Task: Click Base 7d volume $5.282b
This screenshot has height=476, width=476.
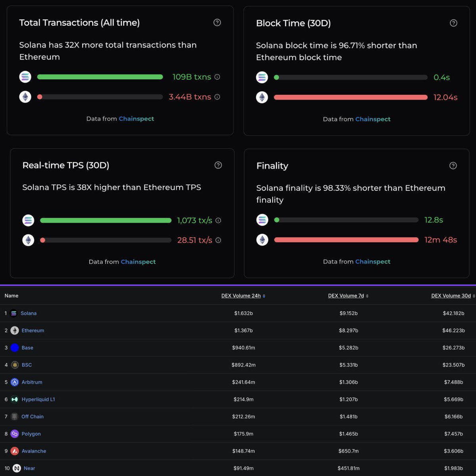Action: (349, 348)
